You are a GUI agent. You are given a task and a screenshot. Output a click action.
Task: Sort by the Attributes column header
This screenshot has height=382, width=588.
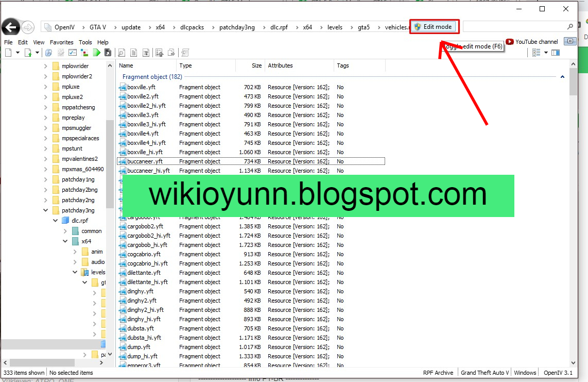pyautogui.click(x=299, y=65)
